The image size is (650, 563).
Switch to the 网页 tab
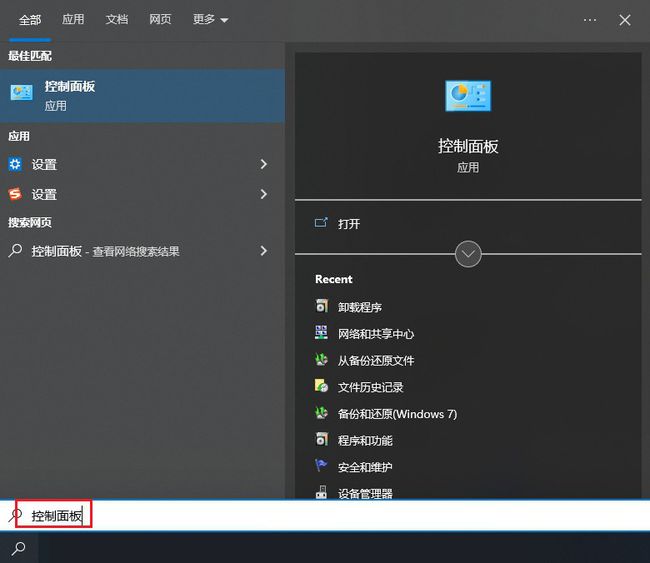click(x=160, y=19)
